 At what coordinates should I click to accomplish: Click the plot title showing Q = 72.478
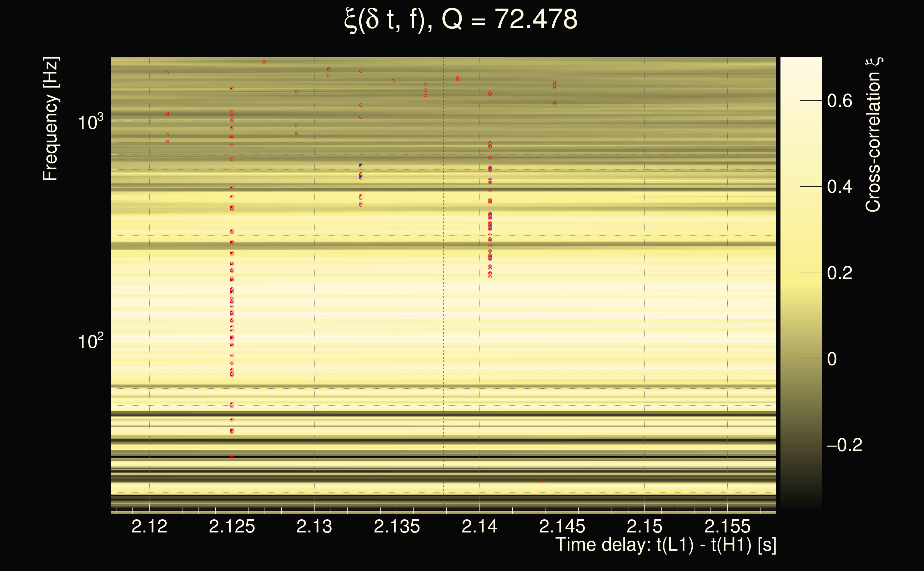tap(461, 20)
